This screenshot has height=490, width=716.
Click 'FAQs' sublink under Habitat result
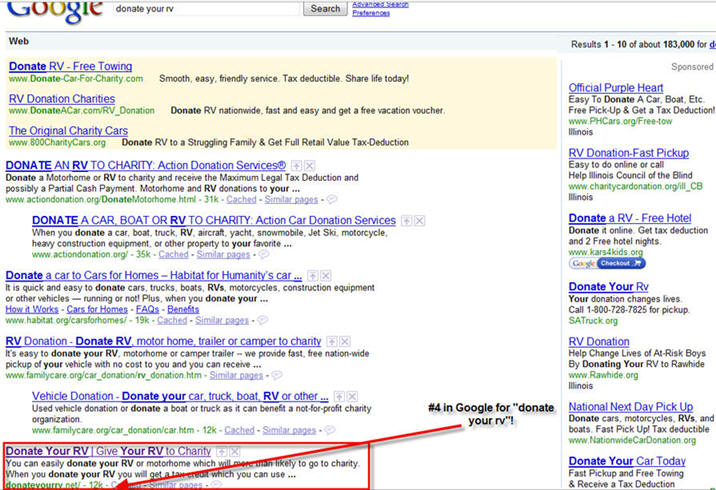[x=147, y=309]
